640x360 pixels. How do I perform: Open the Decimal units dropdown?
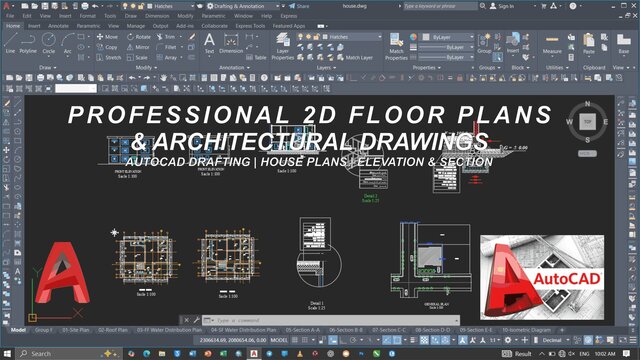(x=555, y=340)
